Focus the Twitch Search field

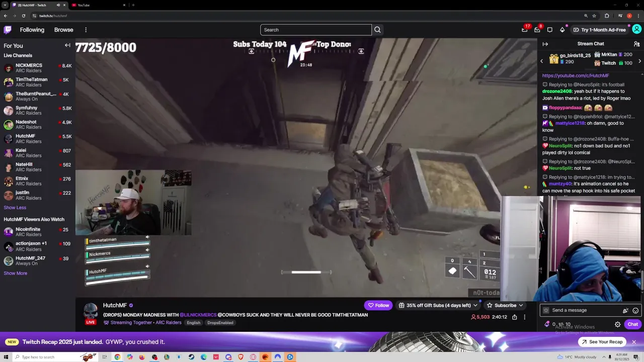click(x=316, y=30)
